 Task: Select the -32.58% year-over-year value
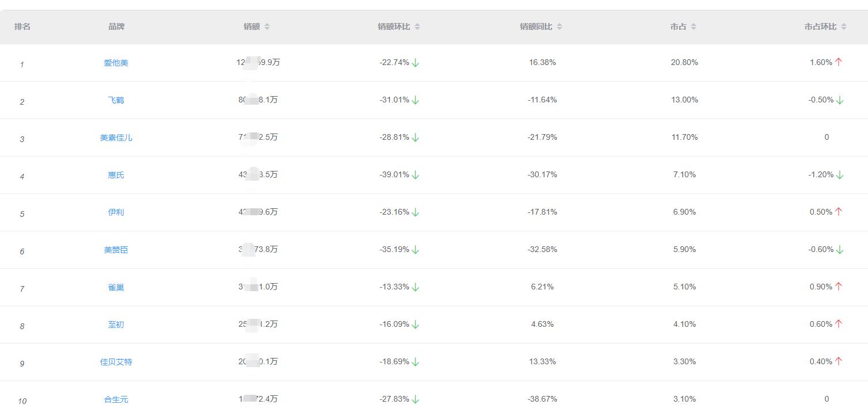tap(542, 249)
